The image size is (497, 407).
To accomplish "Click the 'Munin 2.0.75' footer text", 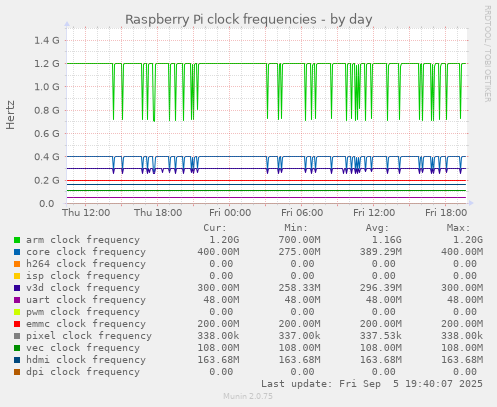I will coord(248,396).
